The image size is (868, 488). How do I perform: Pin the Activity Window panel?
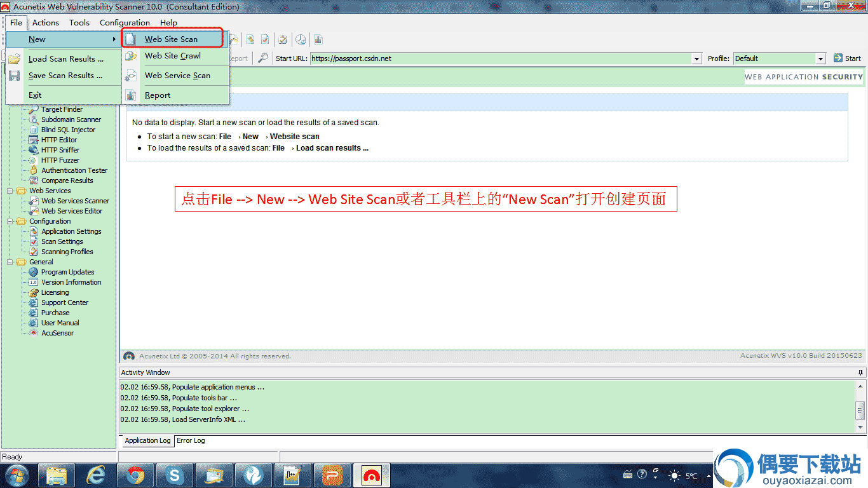click(x=860, y=372)
